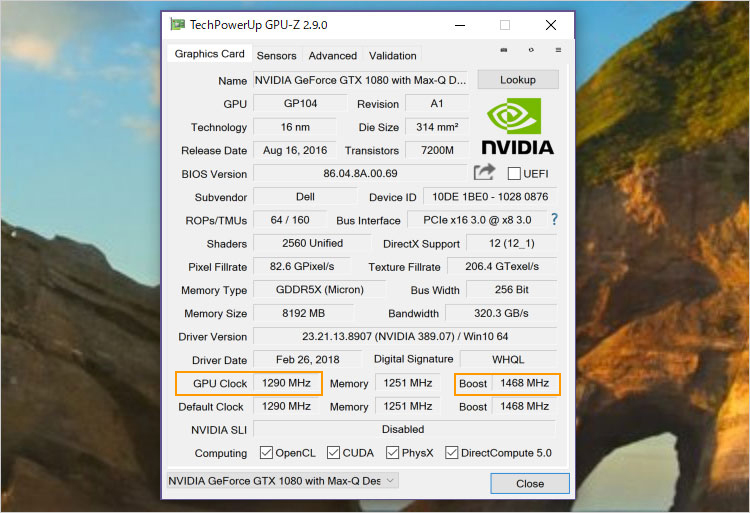Click the NVIDIA SLI label
The width and height of the screenshot is (750, 513).
pos(219,430)
